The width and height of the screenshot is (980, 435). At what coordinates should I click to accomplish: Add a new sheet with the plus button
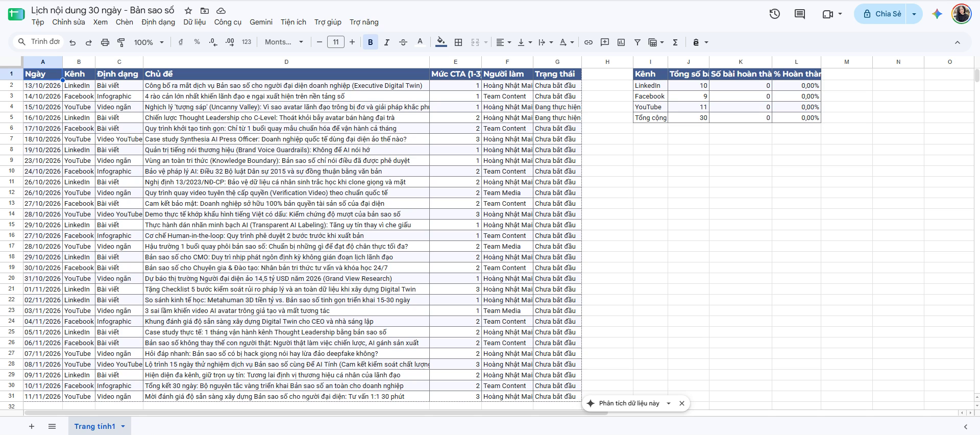32,426
